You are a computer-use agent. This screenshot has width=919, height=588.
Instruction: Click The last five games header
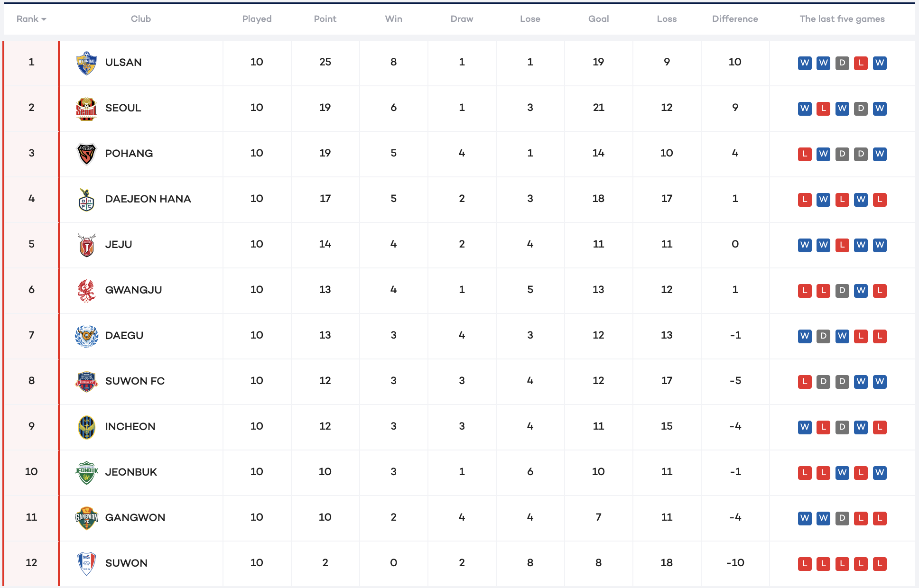[x=842, y=19]
